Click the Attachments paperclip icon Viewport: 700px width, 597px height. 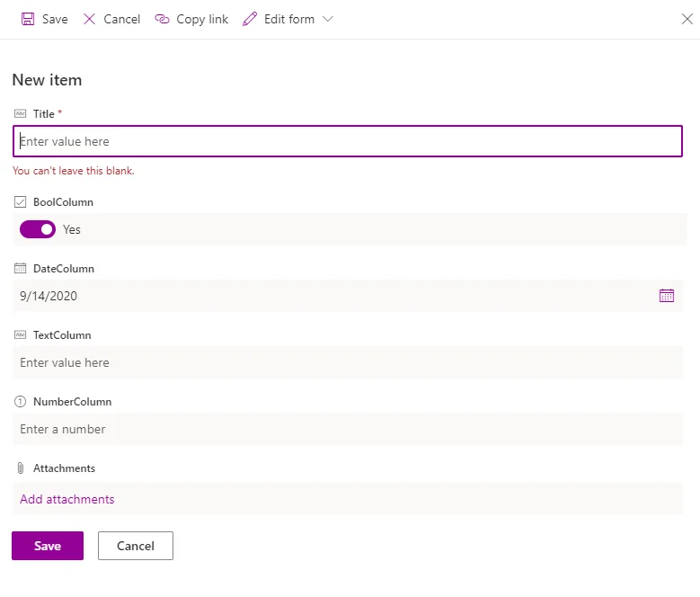(20, 468)
